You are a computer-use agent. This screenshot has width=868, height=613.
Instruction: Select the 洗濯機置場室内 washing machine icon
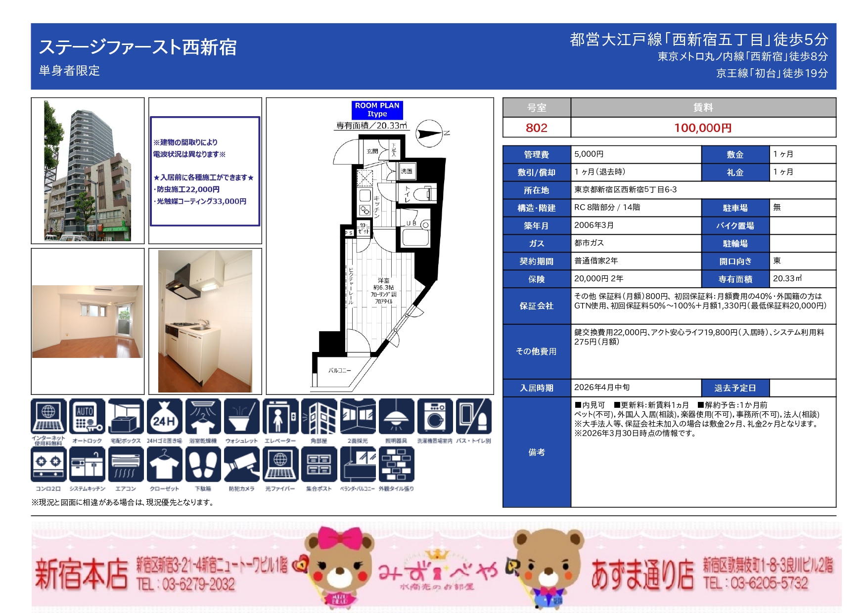coord(435,416)
